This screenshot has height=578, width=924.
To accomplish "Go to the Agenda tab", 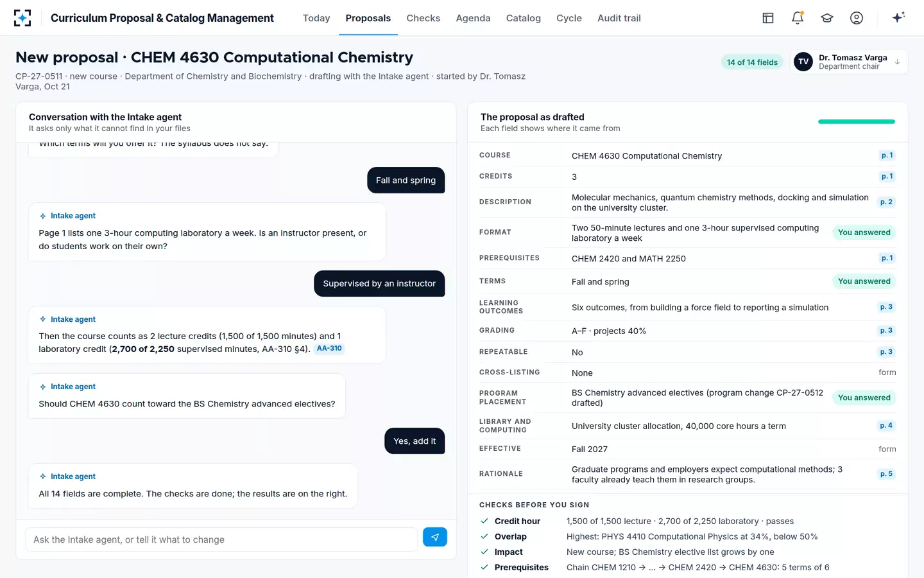I will (x=473, y=18).
